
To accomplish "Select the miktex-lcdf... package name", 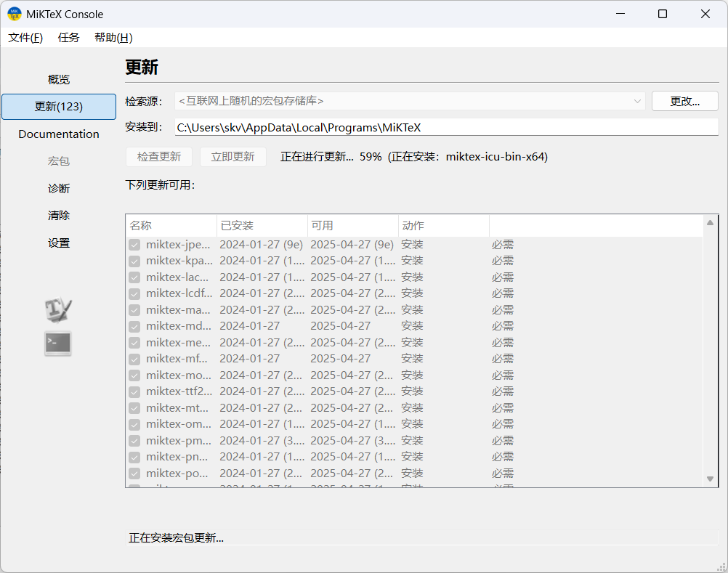I will [x=179, y=293].
